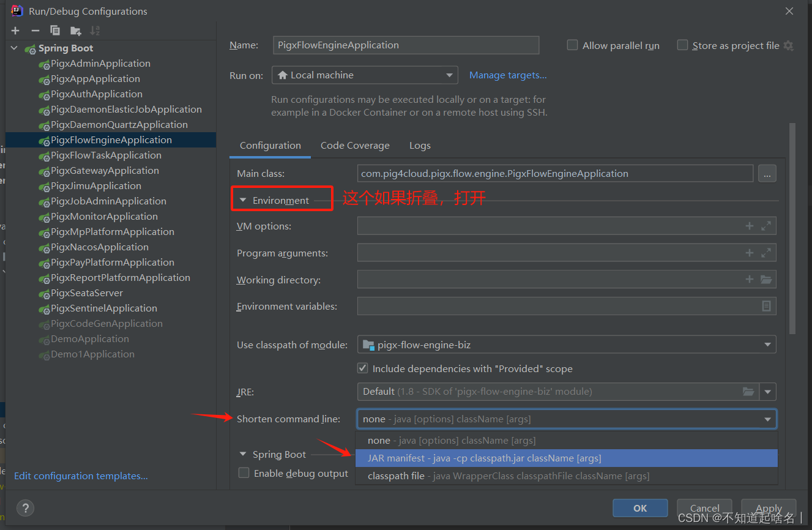
Task: Tick Store as project file checkbox
Action: [682, 45]
